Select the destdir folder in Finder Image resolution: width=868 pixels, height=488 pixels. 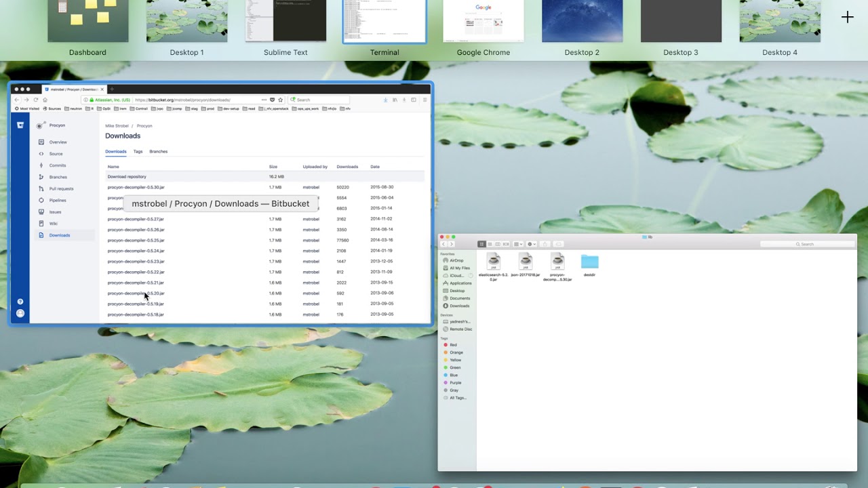pyautogui.click(x=590, y=265)
